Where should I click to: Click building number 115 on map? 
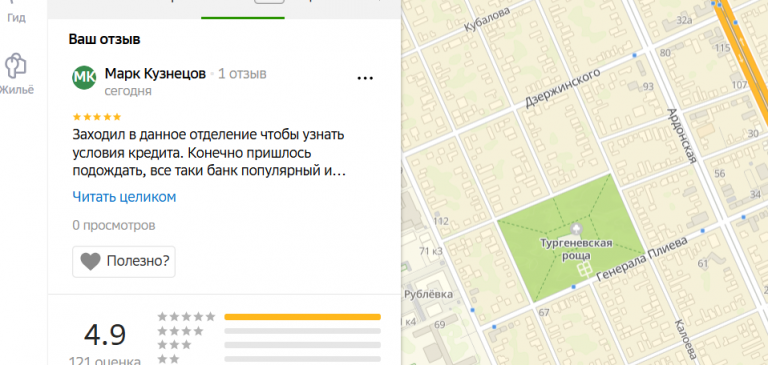(722, 48)
